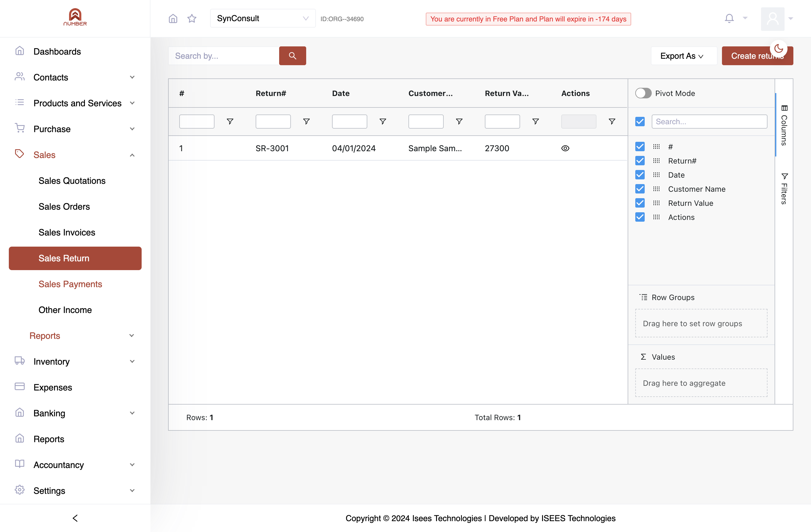Collapse the sidebar with the left arrow
This screenshot has height=532, width=811.
click(x=75, y=518)
